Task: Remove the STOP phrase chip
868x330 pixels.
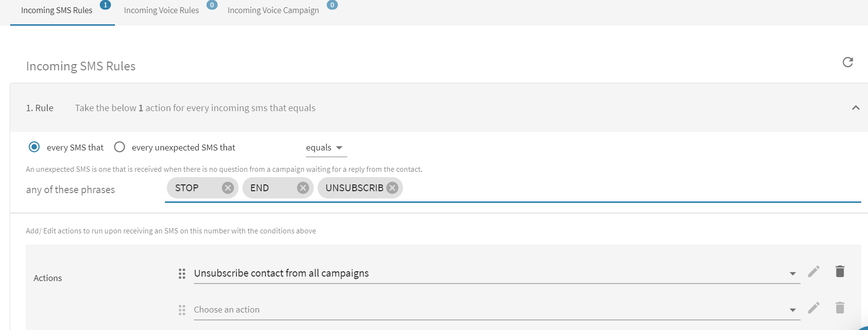Action: point(228,188)
